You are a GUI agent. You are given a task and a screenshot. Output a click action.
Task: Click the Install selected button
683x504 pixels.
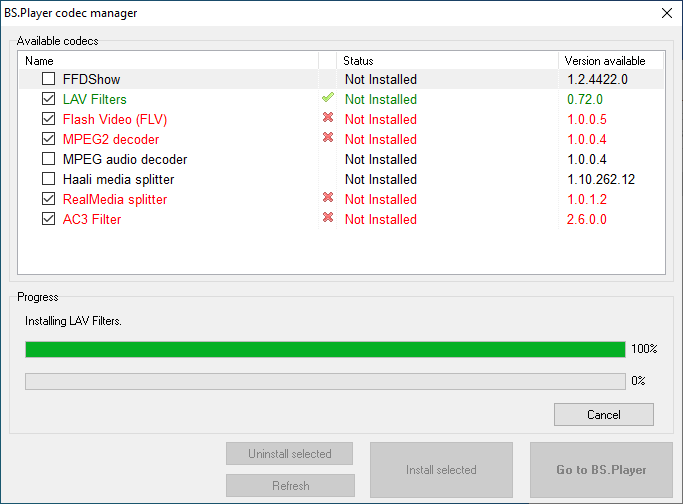(441, 470)
